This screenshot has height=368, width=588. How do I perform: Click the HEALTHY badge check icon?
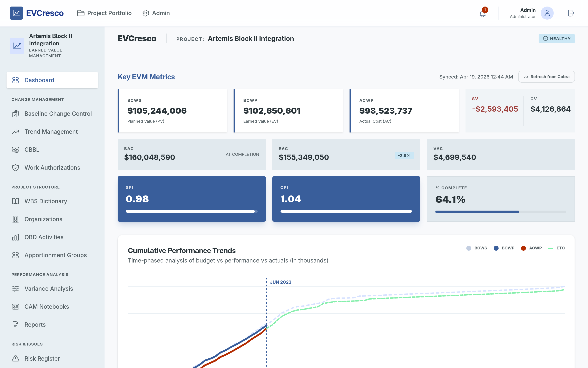coord(546,38)
